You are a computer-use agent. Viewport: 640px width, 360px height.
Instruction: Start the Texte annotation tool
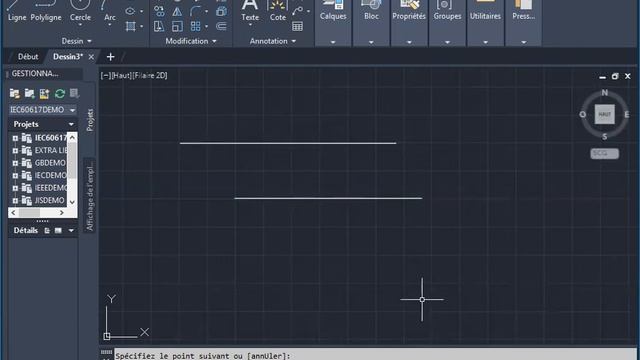pos(250,10)
